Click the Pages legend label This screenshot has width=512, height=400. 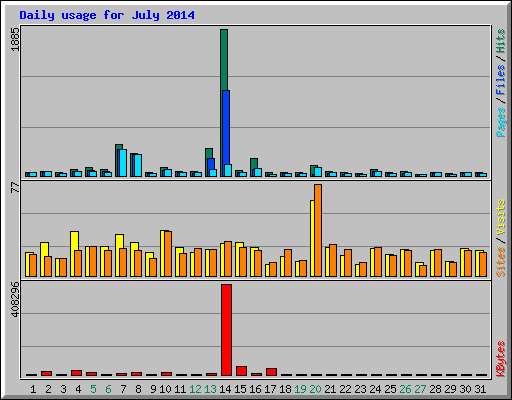point(500,122)
